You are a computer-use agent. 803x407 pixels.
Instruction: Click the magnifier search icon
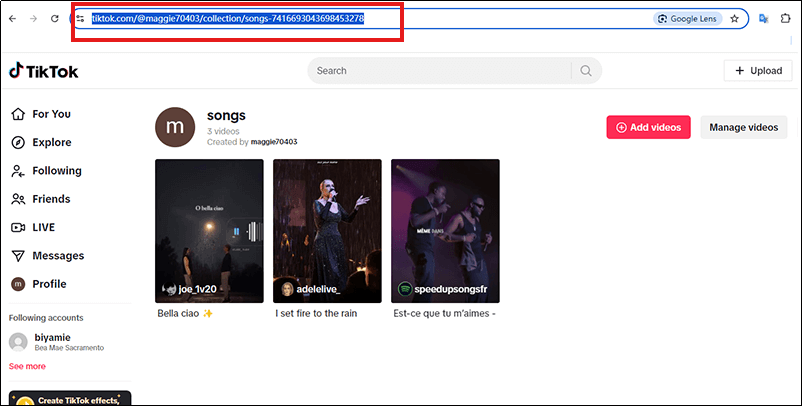coord(586,71)
